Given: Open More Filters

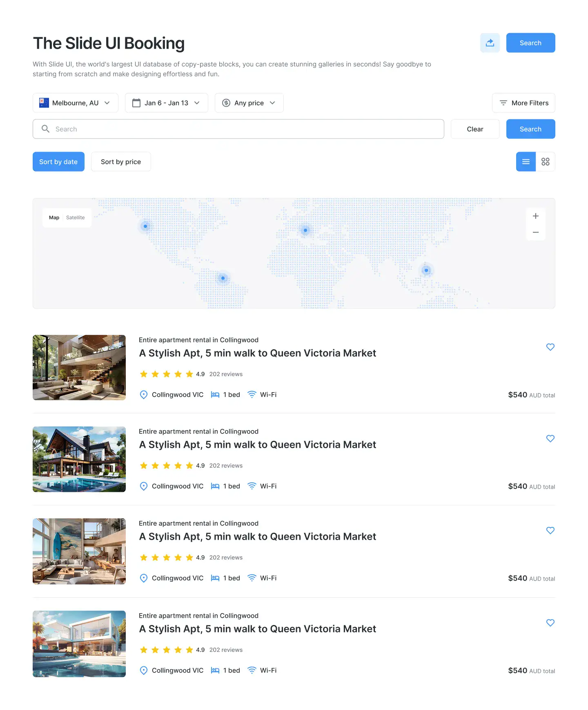Looking at the screenshot, I should (523, 103).
